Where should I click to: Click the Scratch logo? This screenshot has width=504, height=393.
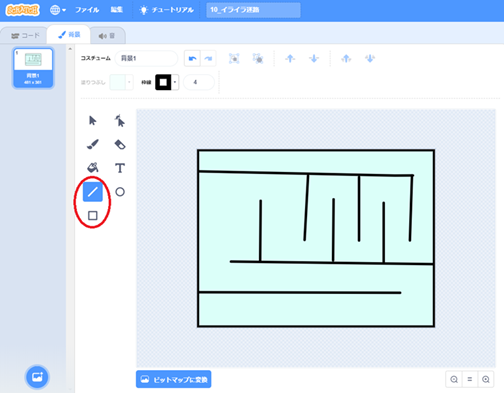pyautogui.click(x=22, y=10)
